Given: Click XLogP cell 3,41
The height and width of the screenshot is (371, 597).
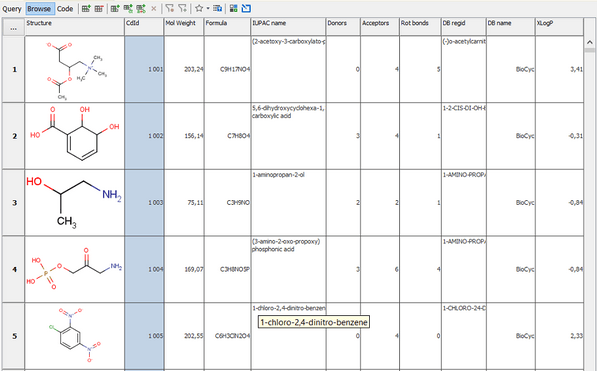Looking at the screenshot, I should coord(560,69).
